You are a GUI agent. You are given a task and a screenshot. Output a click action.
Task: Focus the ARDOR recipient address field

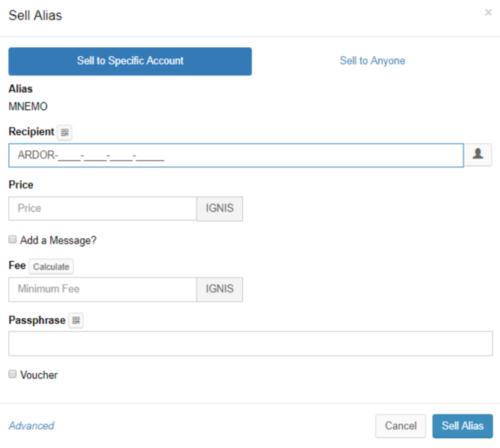pyautogui.click(x=235, y=156)
